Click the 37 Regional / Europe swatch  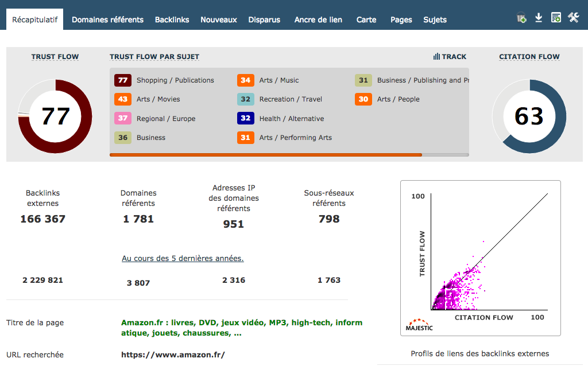123,118
